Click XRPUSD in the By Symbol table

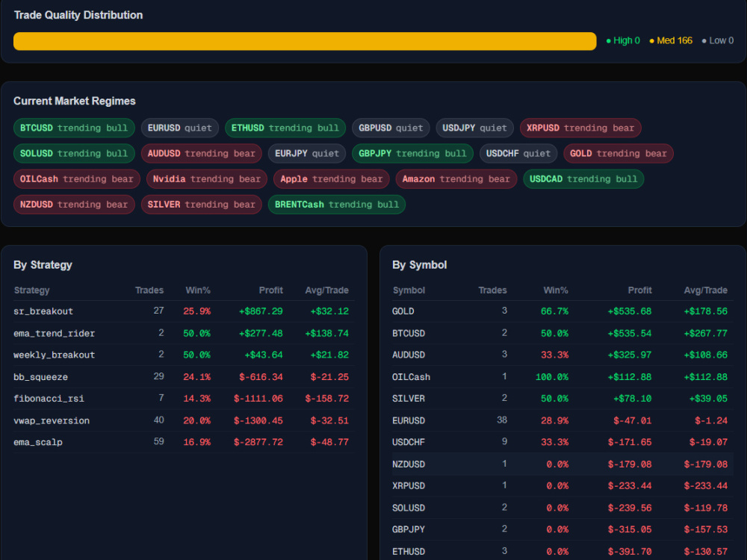tap(409, 486)
